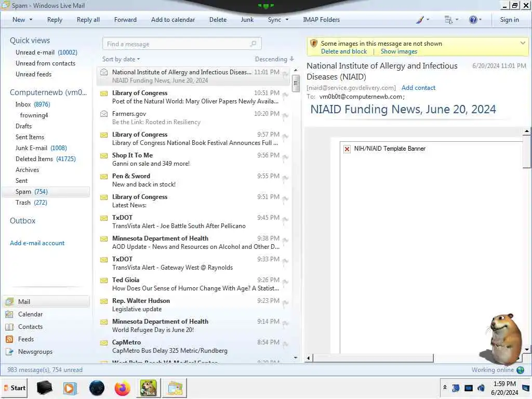Click the preview pane vertical scrollbar thumb

point(527,152)
